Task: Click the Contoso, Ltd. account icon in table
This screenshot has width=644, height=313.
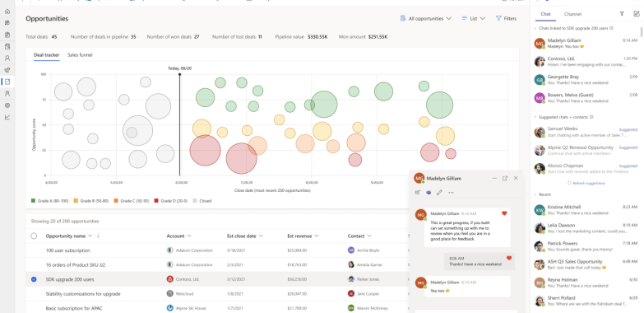Action: click(x=169, y=279)
